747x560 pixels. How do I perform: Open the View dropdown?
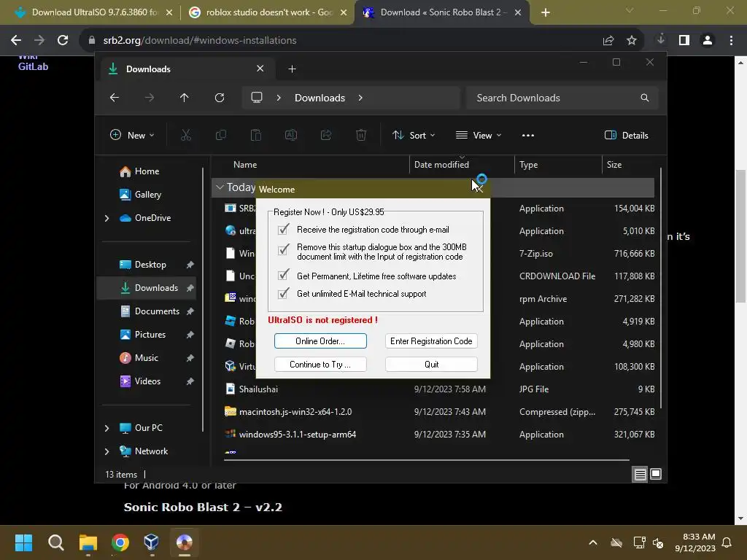[x=479, y=135]
